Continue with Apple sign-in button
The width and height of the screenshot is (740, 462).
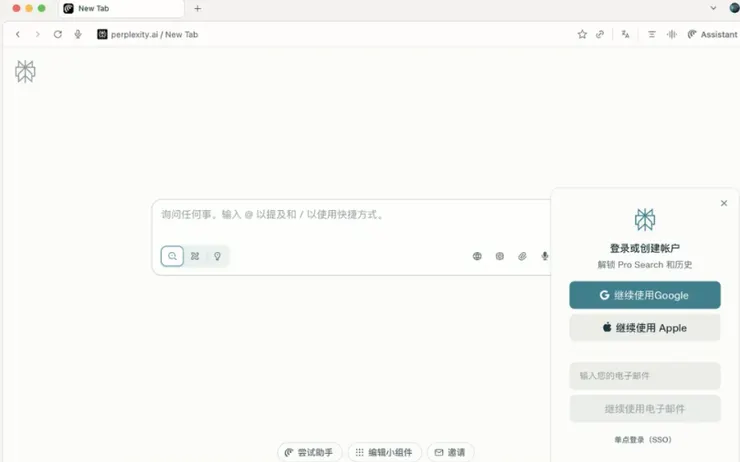(x=645, y=328)
